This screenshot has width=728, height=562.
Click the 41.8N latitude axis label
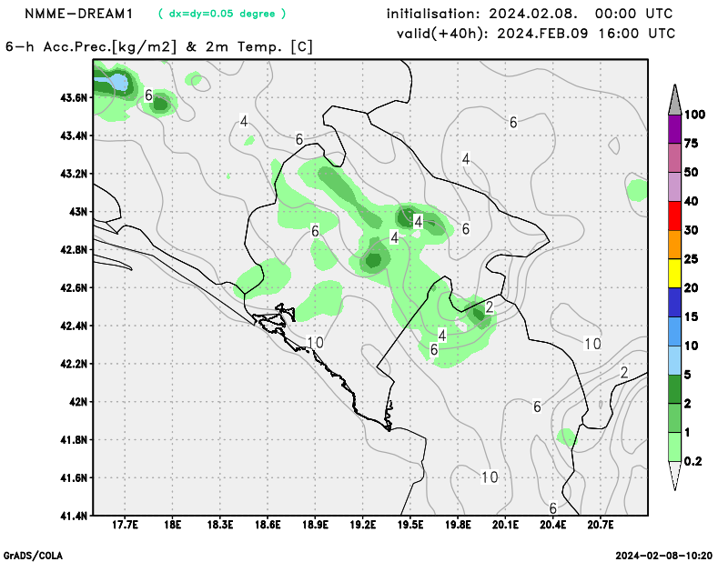74,439
